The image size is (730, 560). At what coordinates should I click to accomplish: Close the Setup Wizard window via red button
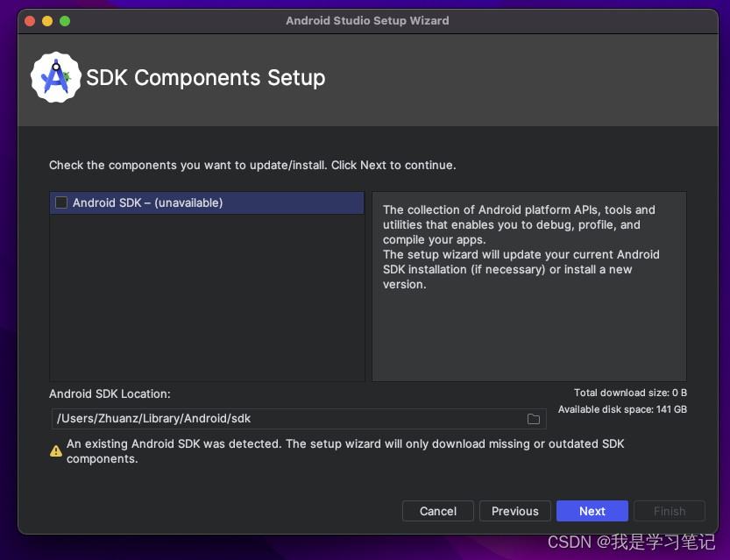click(30, 21)
